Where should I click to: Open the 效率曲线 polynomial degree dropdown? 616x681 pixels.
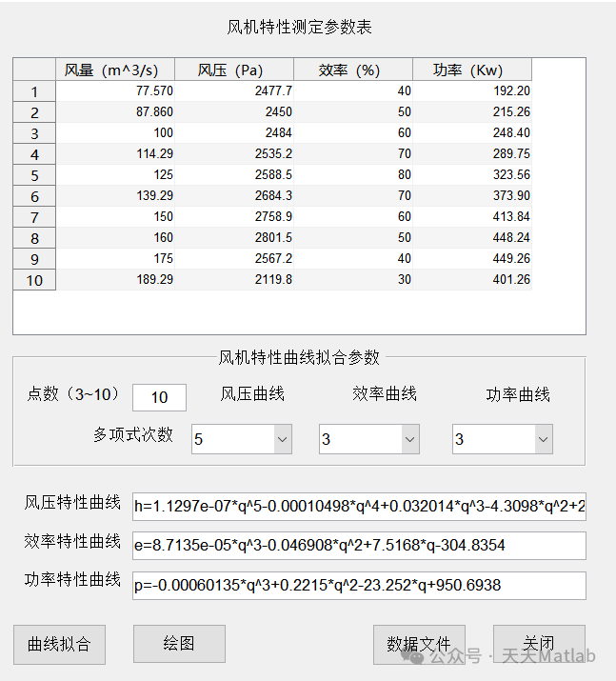(369, 439)
